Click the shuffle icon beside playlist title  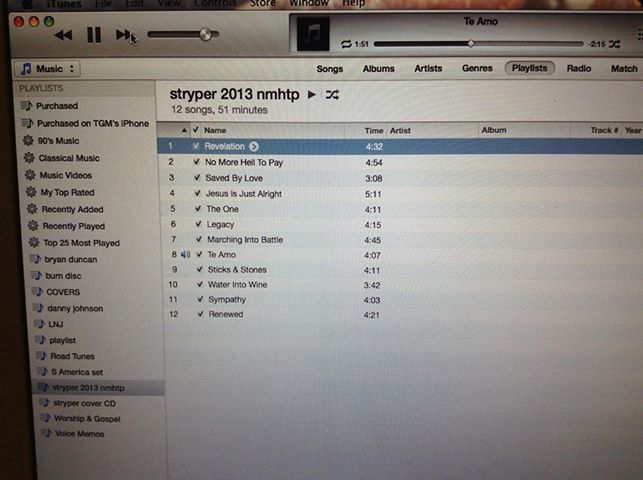pyautogui.click(x=332, y=94)
